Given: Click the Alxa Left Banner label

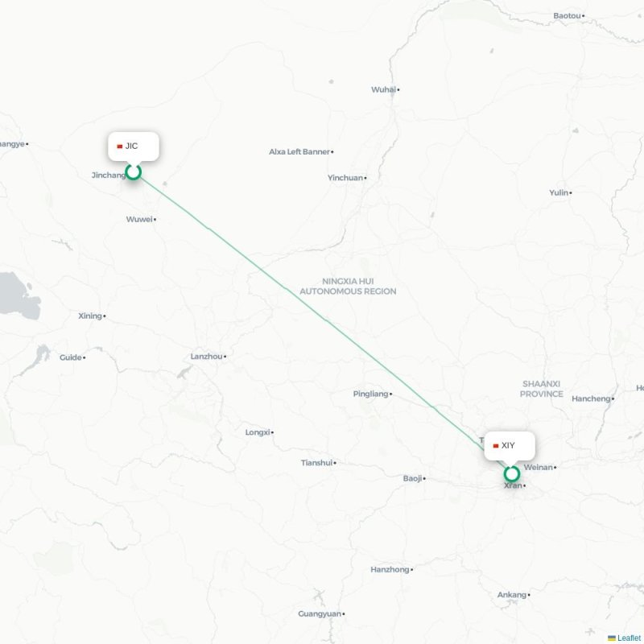Looking at the screenshot, I should (299, 152).
